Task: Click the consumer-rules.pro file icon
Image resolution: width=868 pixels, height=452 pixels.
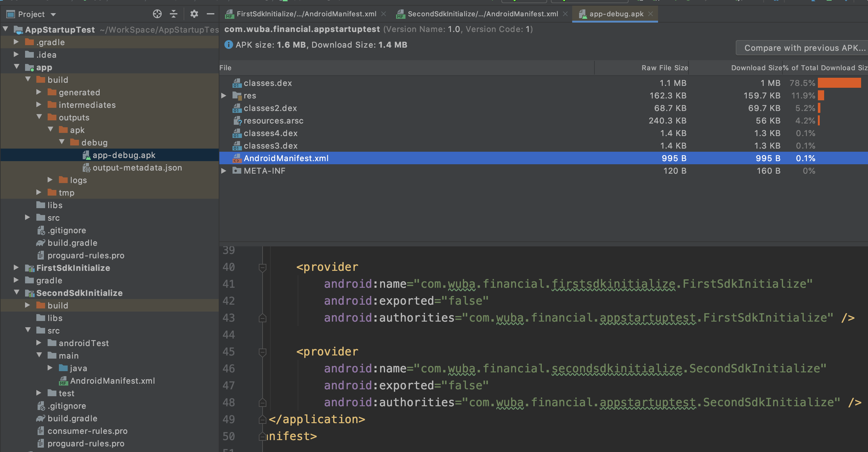Action: click(41, 431)
